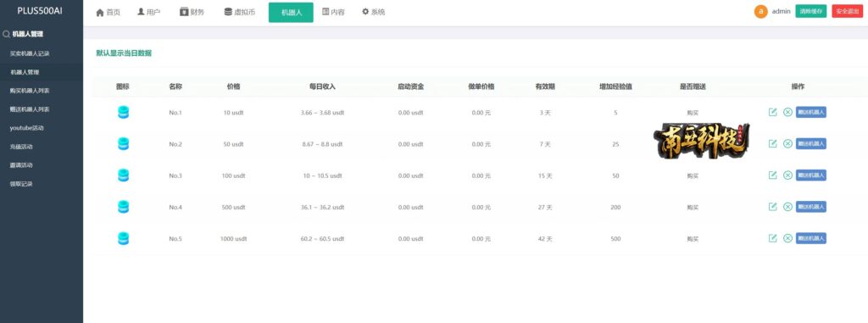868x323 pixels.
Task: Edit the No.5 robot row
Action: point(773,238)
